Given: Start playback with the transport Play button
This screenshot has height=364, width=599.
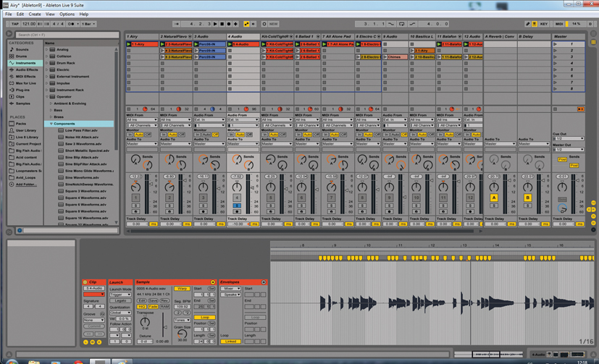Looking at the screenshot, I should click(x=215, y=24).
